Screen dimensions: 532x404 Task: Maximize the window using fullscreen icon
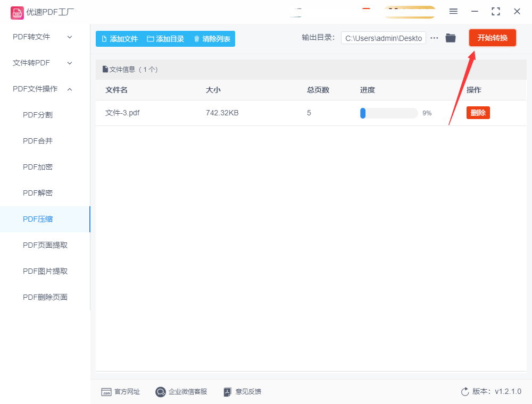(x=496, y=11)
